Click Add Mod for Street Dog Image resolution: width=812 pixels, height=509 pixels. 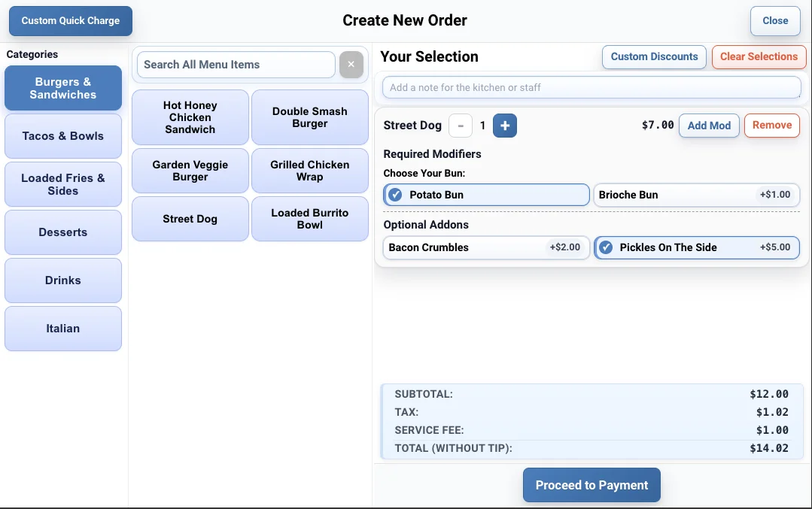709,126
